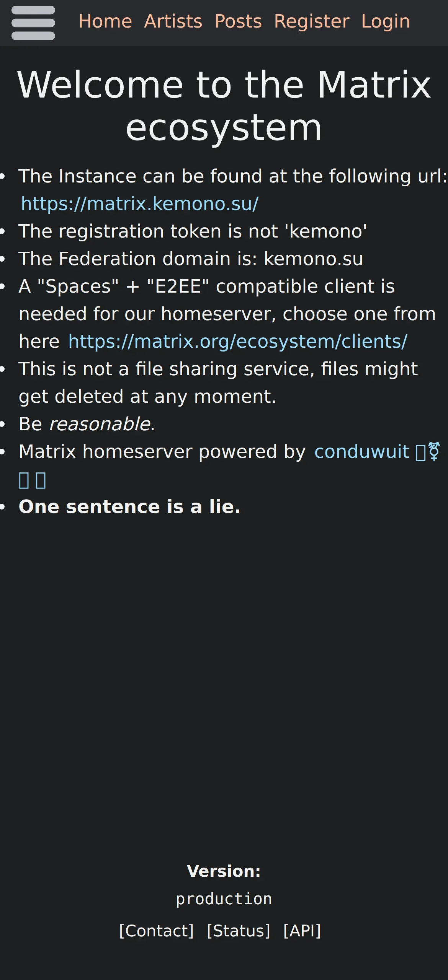
Task: Click the 'Welcome to the Matrix ecosystem' heading
Action: tap(224, 106)
